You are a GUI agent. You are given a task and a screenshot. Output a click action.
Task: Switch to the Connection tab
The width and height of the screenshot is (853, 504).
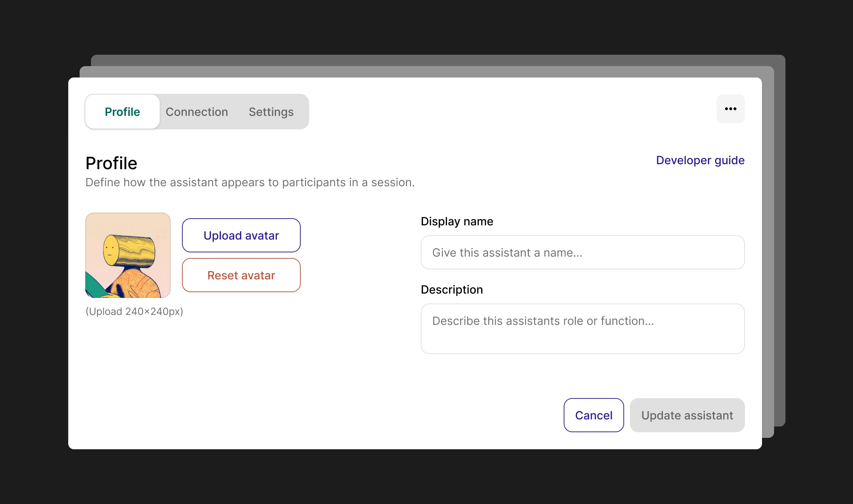click(x=197, y=112)
